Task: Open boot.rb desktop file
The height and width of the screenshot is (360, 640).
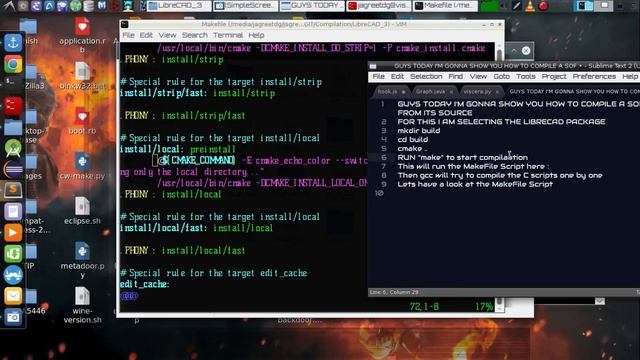Action: coord(82,121)
